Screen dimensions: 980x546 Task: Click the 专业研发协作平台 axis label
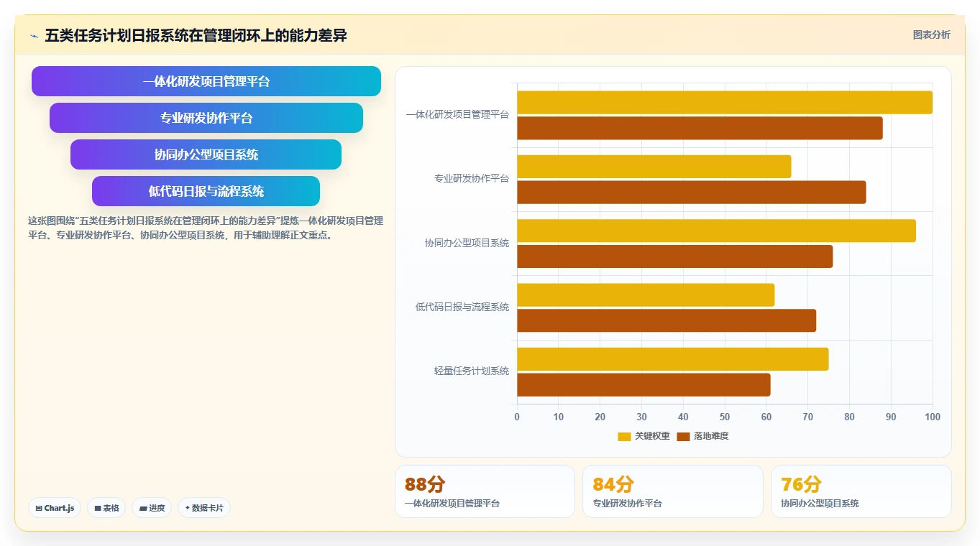click(472, 179)
